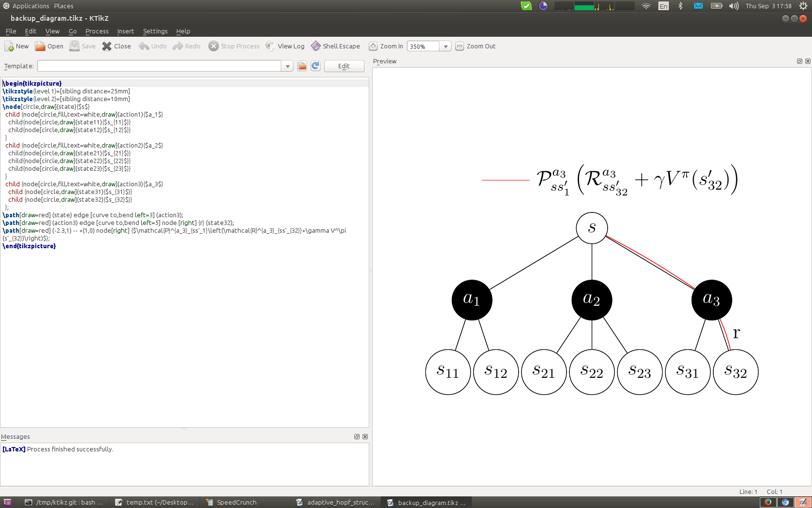Click inside the Template input field
812x508 pixels.
[x=159, y=66]
